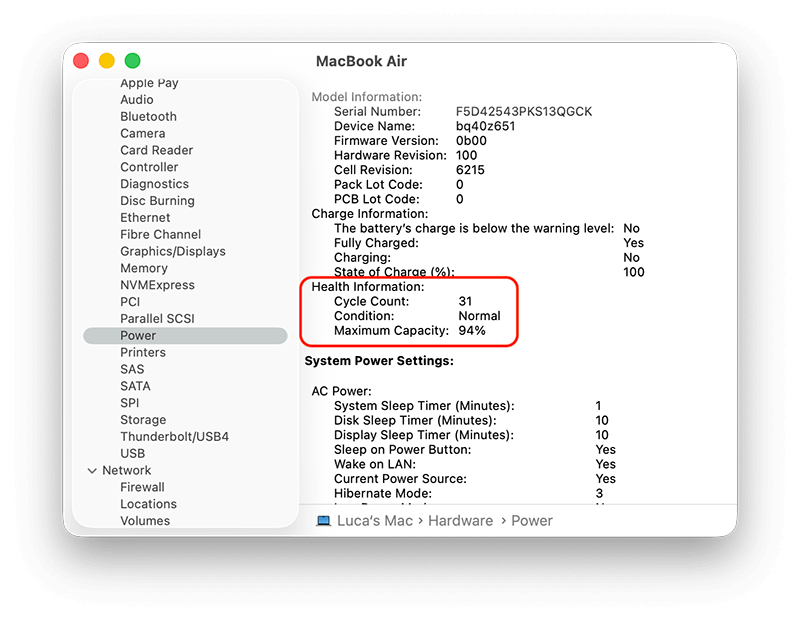Select Bluetooth in the sidebar
The image size is (800, 620).
tap(147, 116)
